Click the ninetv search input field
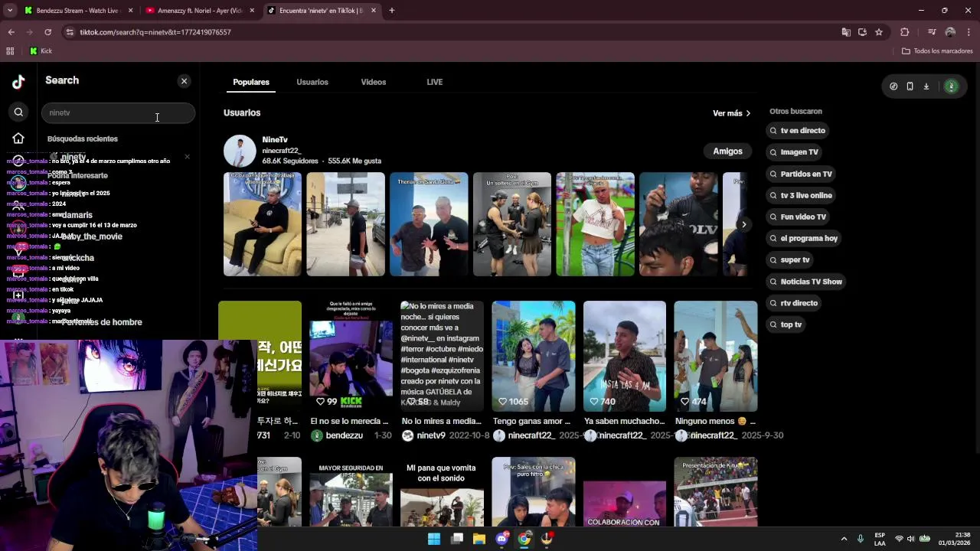980x551 pixels. pyautogui.click(x=118, y=112)
